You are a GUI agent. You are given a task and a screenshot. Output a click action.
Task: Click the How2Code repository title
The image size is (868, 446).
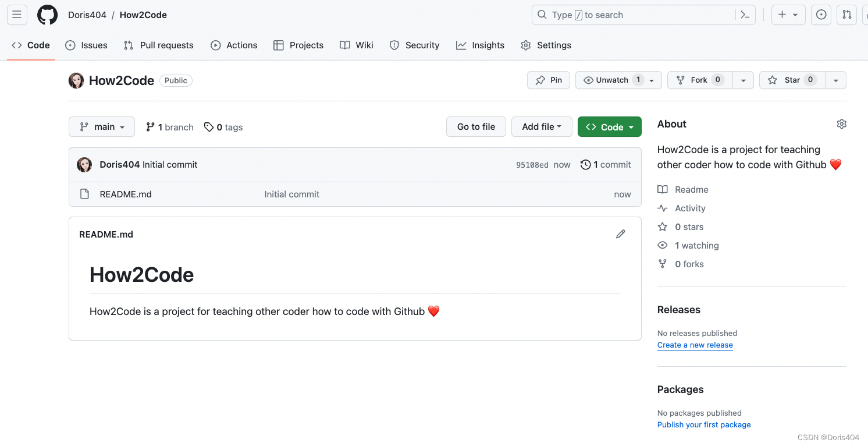tap(122, 80)
